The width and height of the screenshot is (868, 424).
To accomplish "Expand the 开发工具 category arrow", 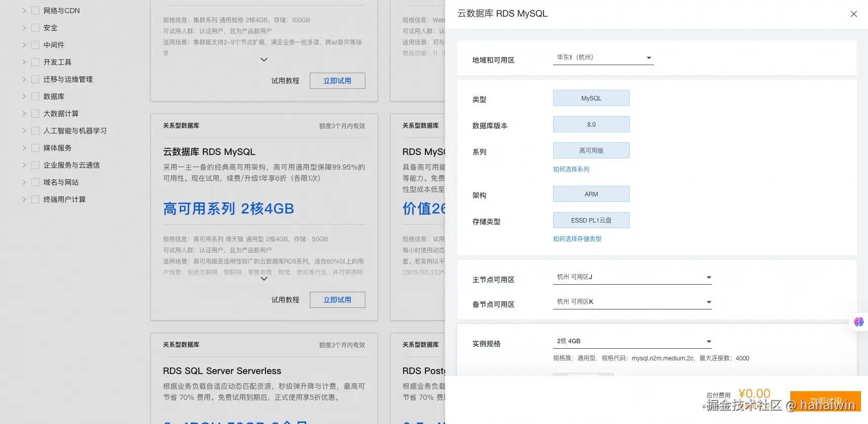I will 24,62.
